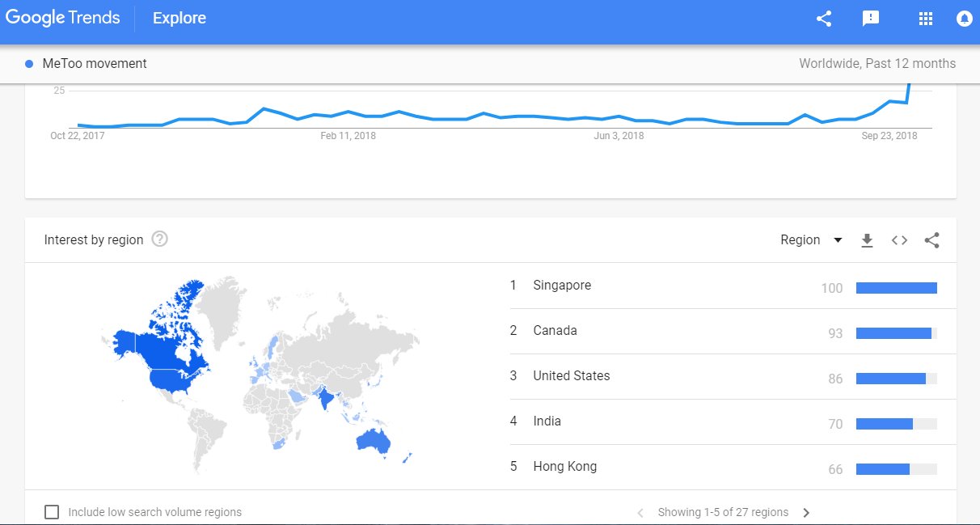980x525 pixels.
Task: Open the notifications bell icon
Action: pyautogui.click(x=964, y=19)
